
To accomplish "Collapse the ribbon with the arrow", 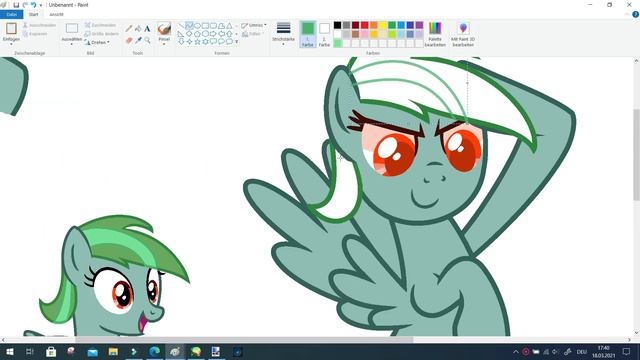I will click(x=628, y=14).
